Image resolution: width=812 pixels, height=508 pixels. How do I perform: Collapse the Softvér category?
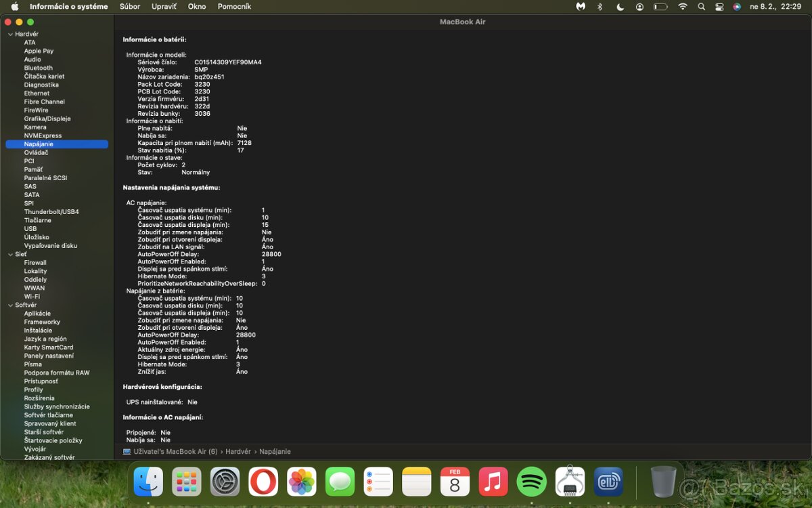pyautogui.click(x=10, y=305)
